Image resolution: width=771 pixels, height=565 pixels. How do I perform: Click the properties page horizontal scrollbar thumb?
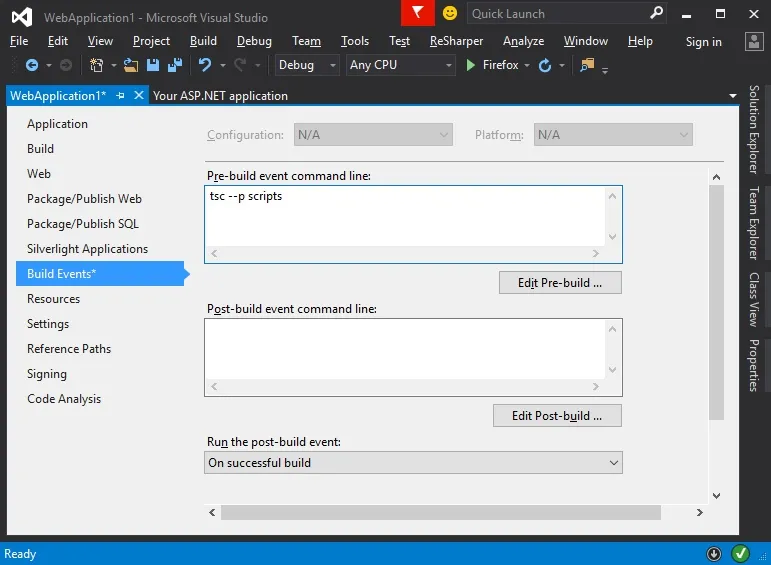(441, 512)
